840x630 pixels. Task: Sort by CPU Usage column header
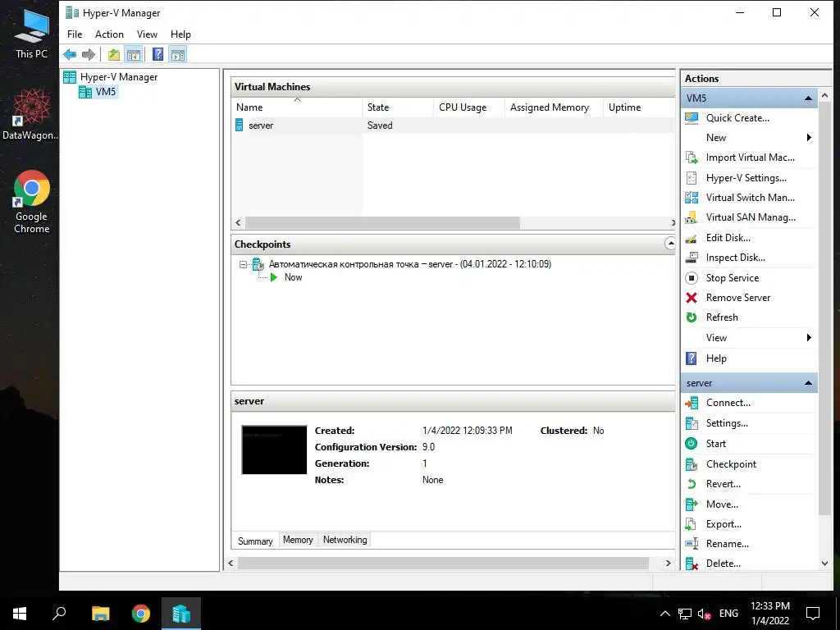point(468,107)
